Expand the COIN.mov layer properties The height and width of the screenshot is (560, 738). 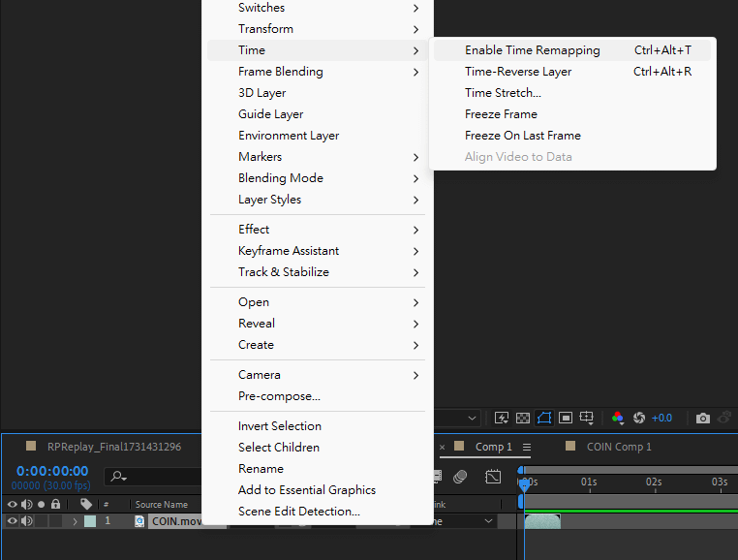click(x=75, y=521)
